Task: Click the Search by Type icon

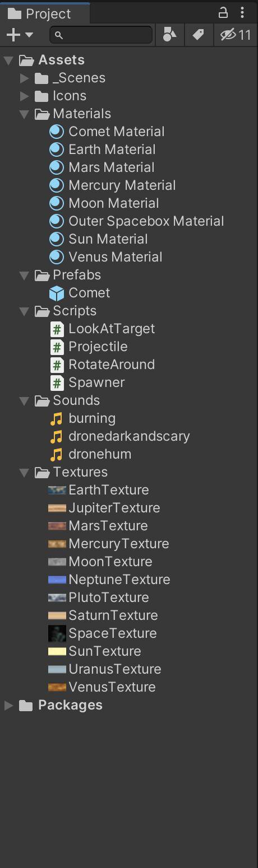Action: tap(169, 35)
